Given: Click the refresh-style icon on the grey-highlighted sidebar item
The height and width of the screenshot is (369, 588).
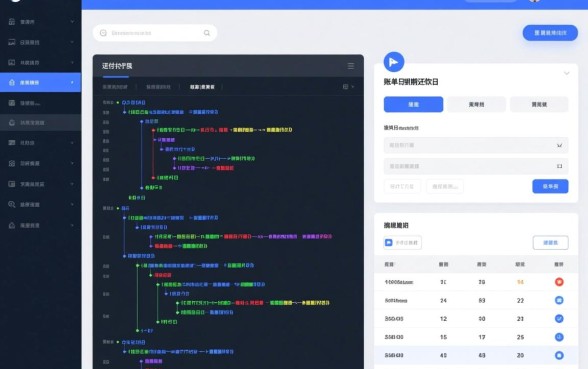Looking at the screenshot, I should [x=12, y=123].
